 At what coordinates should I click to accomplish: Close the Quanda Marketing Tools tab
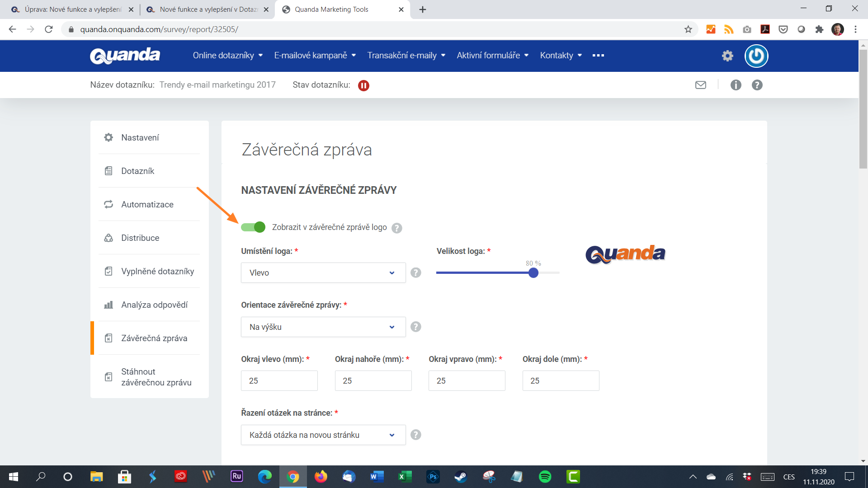click(401, 9)
